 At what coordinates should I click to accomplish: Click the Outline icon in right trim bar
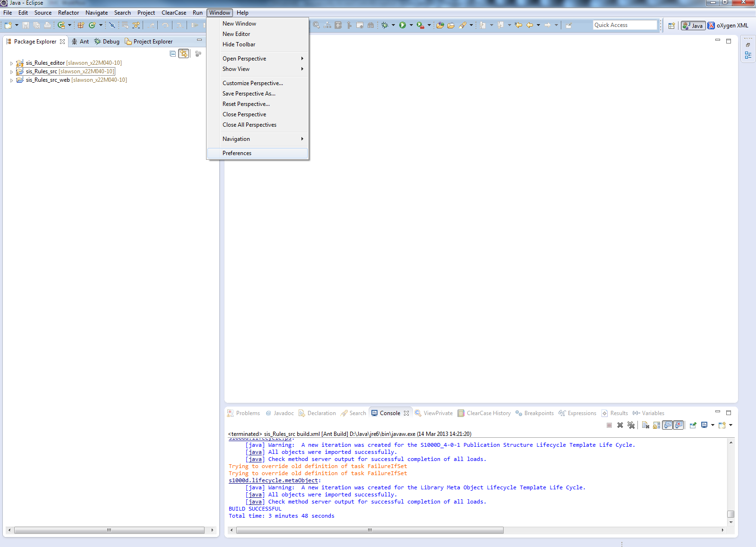(x=748, y=55)
